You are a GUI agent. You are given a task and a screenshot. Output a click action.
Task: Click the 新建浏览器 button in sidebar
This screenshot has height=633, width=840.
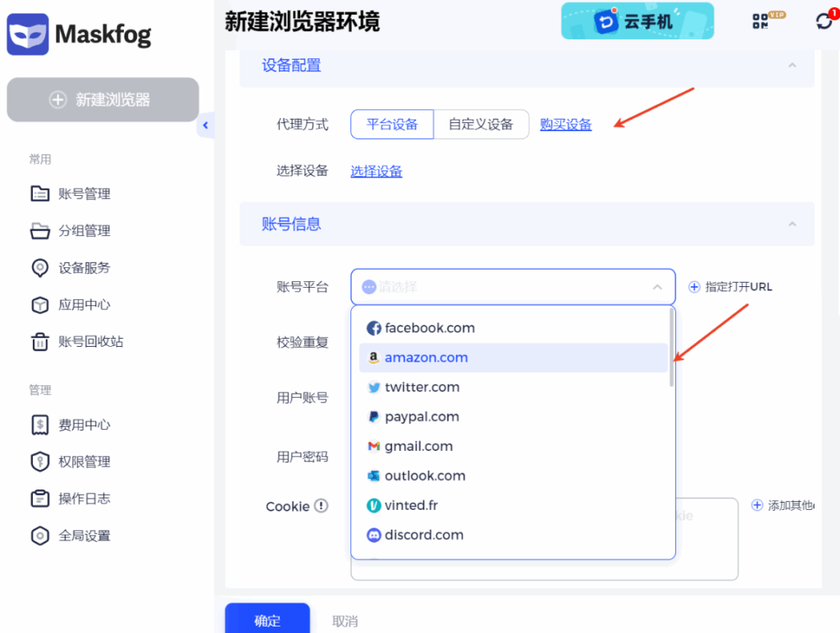(103, 100)
